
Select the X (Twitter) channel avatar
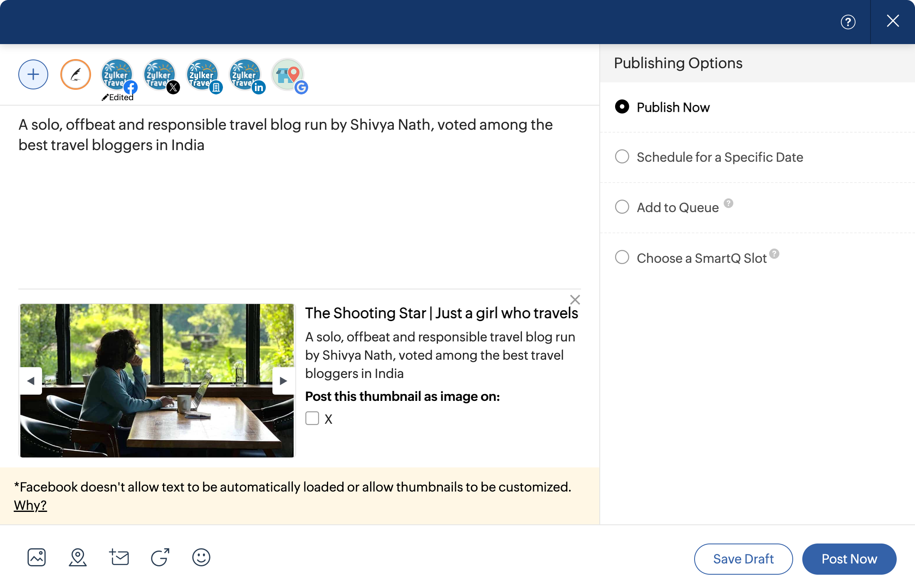[160, 75]
